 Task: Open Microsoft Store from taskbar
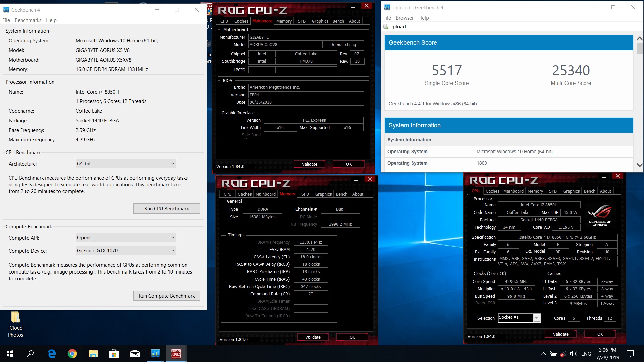tap(114, 354)
